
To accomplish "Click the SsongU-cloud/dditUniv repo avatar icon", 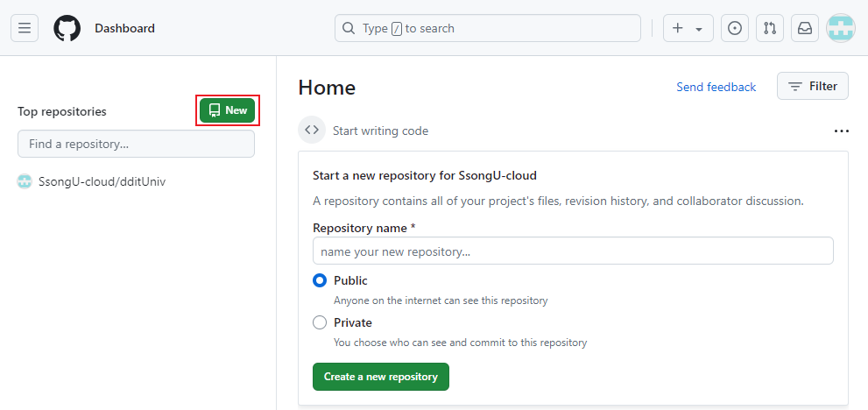I will 25,181.
